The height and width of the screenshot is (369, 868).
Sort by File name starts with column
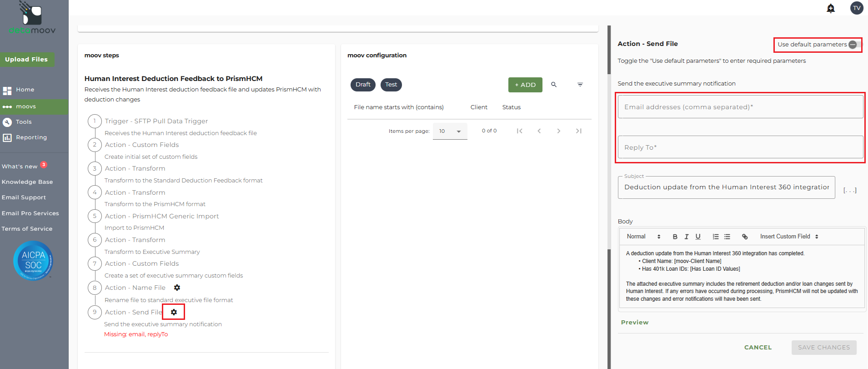coord(399,107)
